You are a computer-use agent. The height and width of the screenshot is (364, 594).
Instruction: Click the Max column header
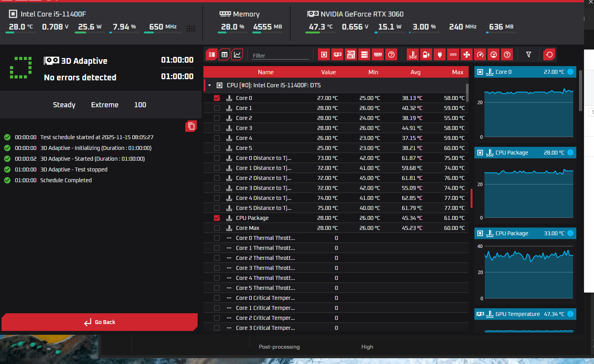[x=458, y=72]
